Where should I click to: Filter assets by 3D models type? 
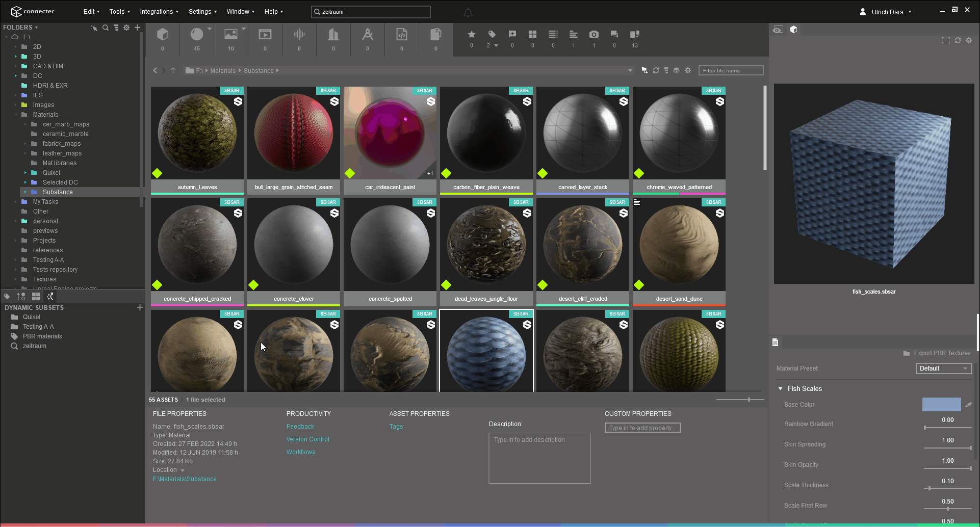[x=163, y=34]
